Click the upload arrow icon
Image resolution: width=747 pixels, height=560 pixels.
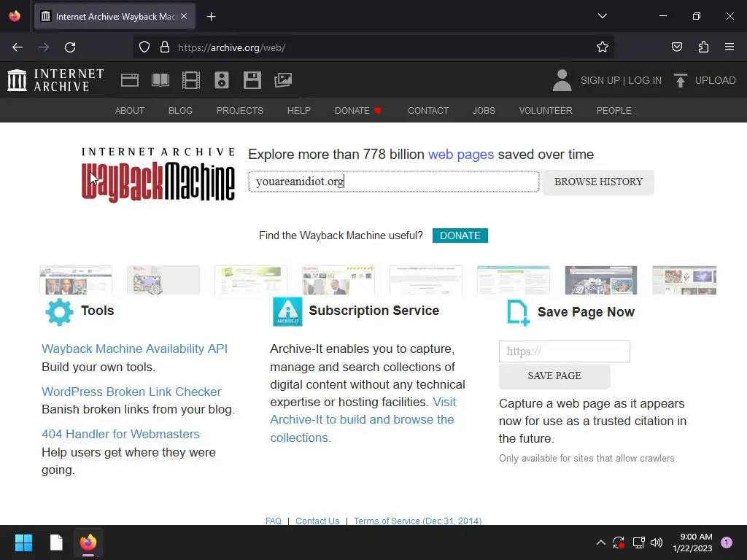(681, 80)
